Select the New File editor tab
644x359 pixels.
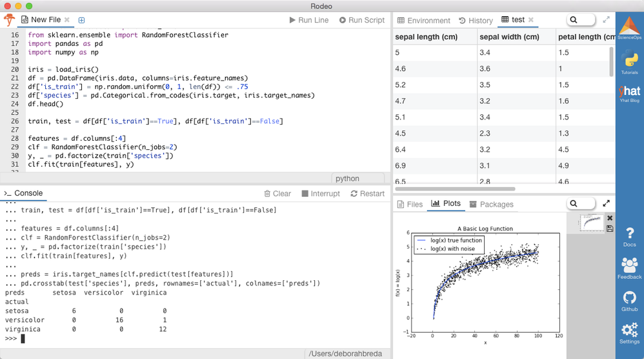pyautogui.click(x=41, y=20)
